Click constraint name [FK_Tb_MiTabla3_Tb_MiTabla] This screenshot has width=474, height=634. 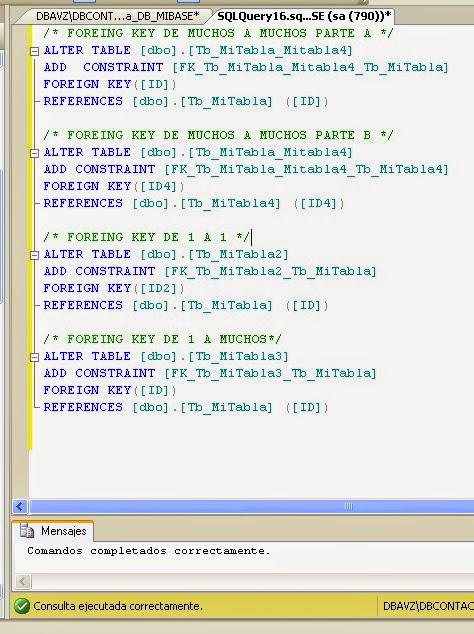[270, 373]
